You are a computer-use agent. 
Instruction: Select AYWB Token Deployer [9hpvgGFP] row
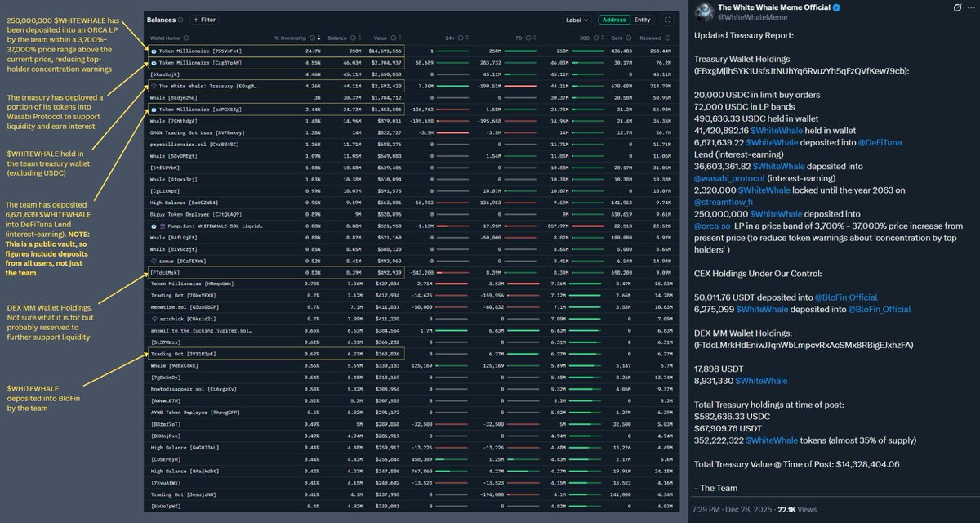410,414
